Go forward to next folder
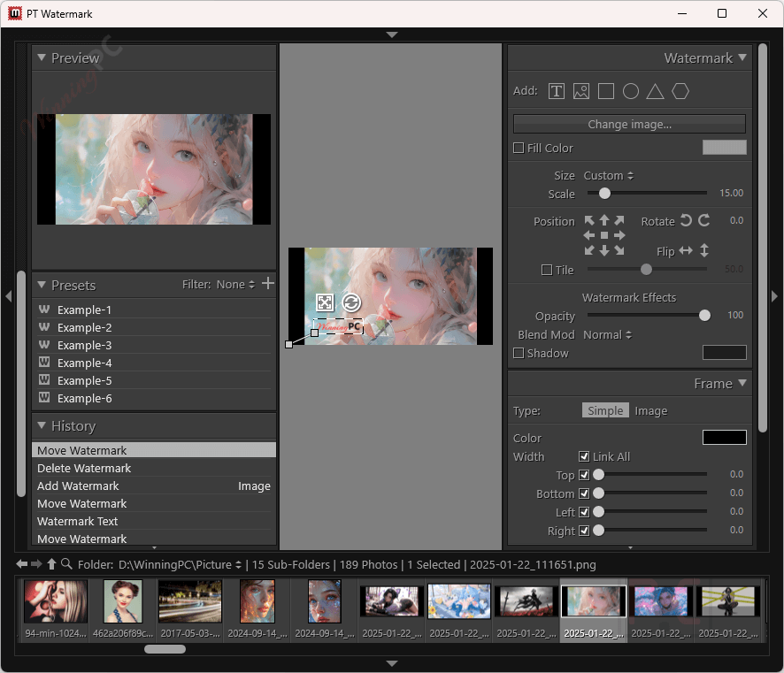The width and height of the screenshot is (784, 673). pos(36,564)
